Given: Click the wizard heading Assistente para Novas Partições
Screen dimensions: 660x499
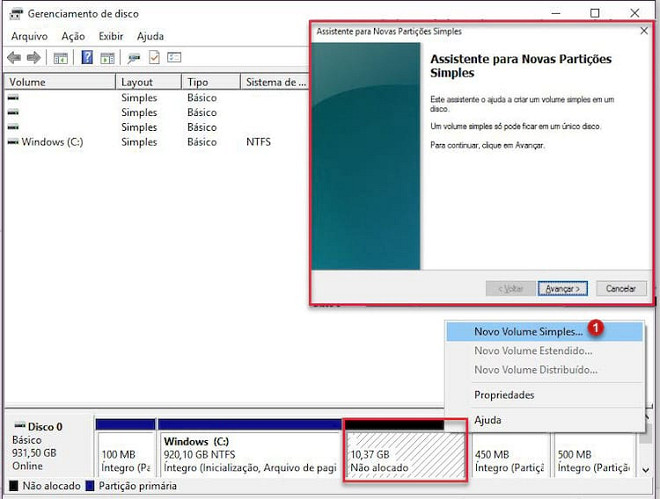Looking at the screenshot, I should 521,66.
